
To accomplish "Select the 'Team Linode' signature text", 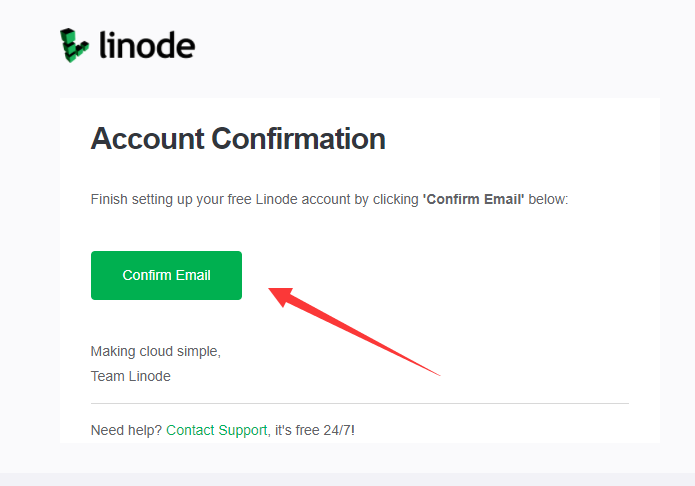I will (131, 376).
